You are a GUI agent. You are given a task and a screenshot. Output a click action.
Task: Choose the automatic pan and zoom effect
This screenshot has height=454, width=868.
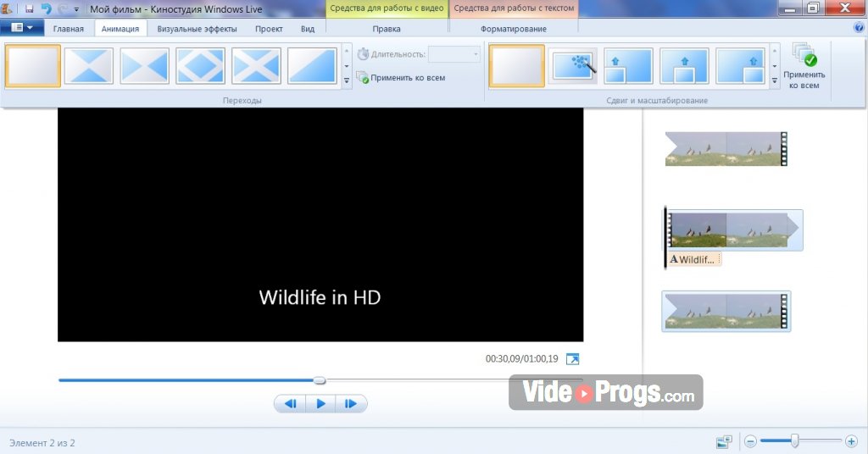point(573,66)
